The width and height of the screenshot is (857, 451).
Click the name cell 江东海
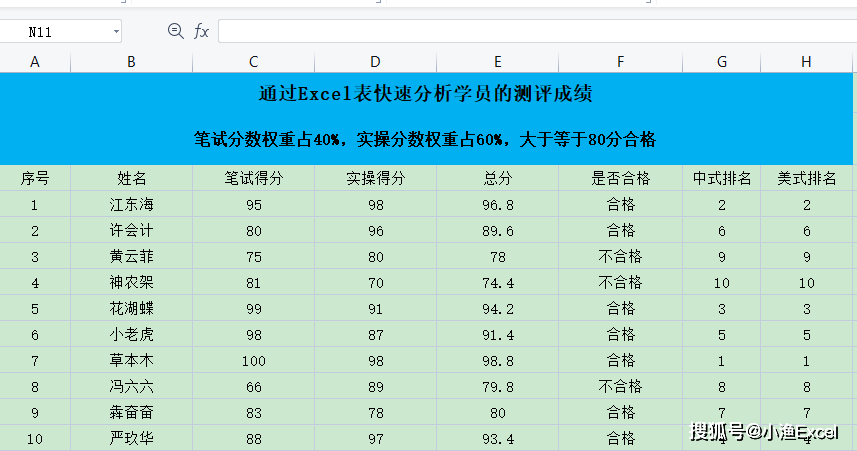tap(131, 204)
